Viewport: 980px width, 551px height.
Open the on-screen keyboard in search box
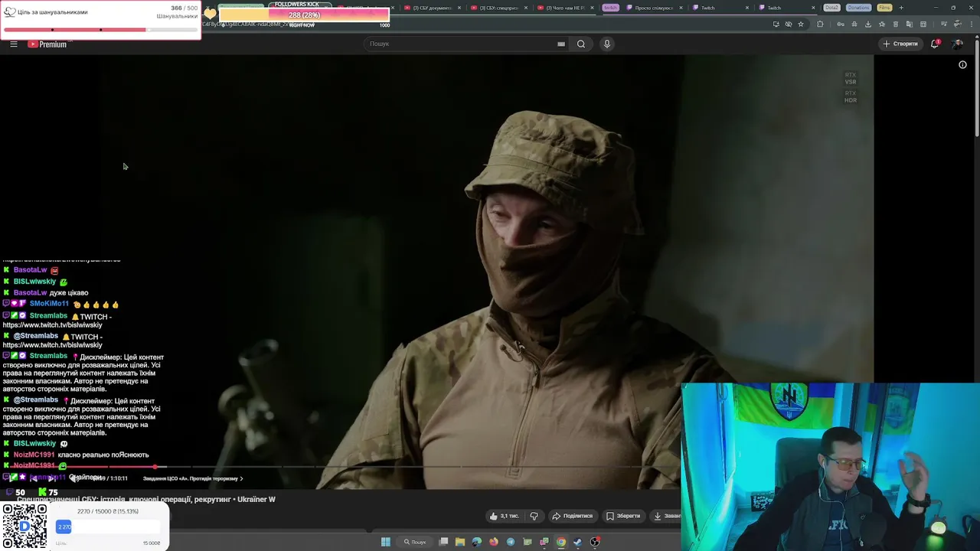tap(561, 44)
